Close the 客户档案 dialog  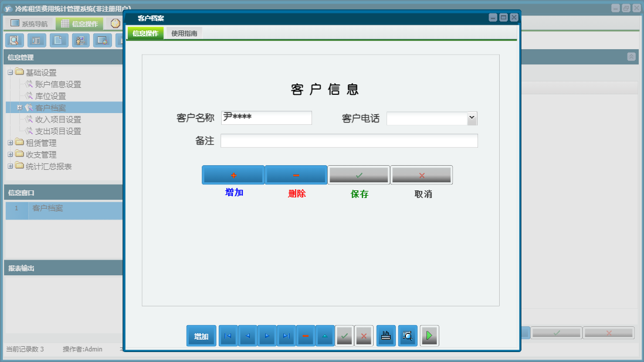[x=514, y=17]
